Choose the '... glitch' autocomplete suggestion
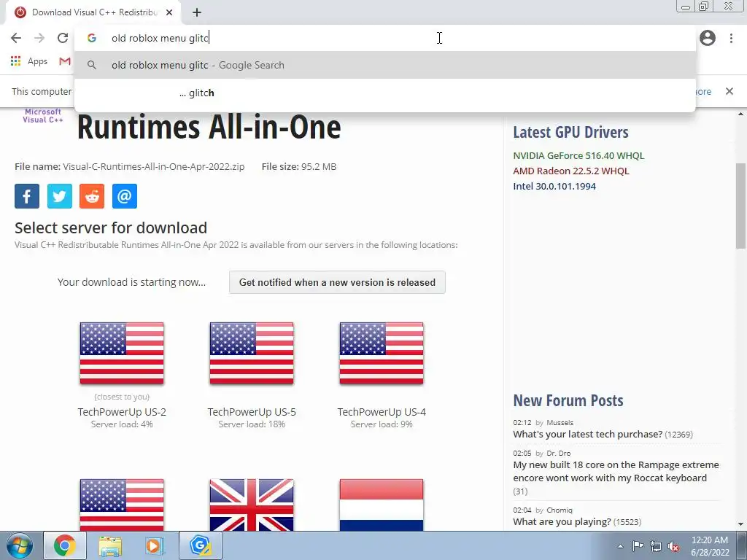 (x=385, y=93)
